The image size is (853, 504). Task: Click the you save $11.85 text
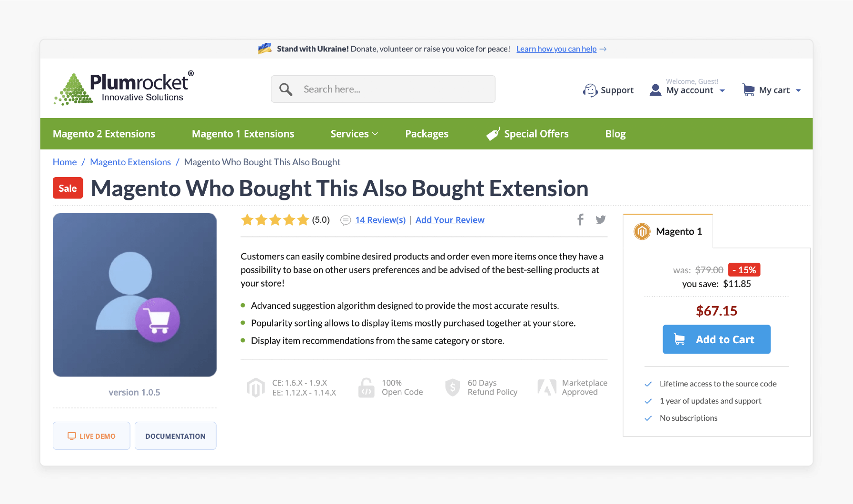716,284
